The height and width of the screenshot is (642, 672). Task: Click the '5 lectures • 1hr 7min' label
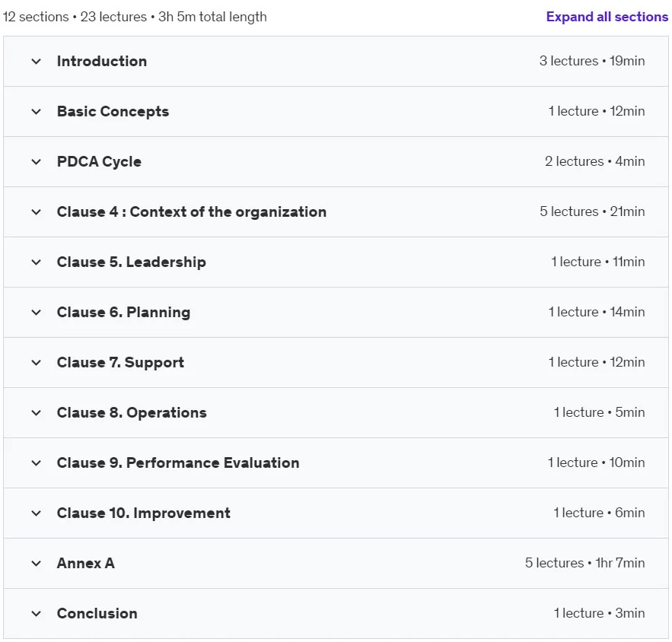(x=585, y=563)
